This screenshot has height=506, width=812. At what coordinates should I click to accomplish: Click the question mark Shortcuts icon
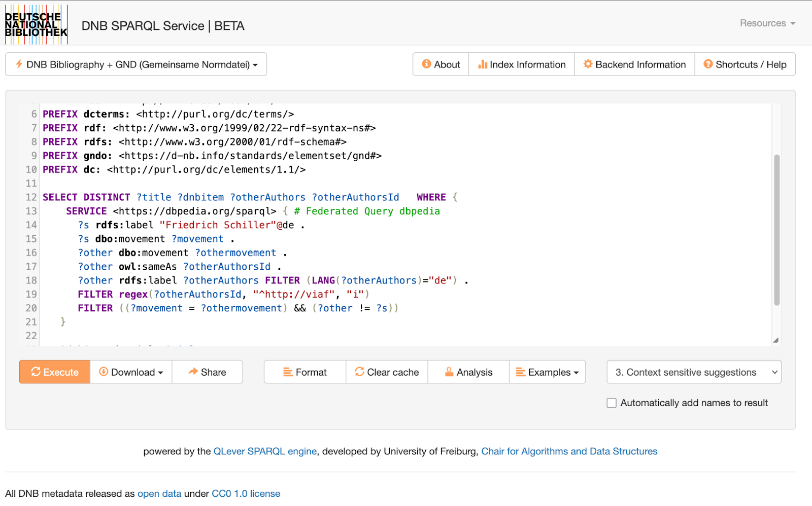click(708, 64)
